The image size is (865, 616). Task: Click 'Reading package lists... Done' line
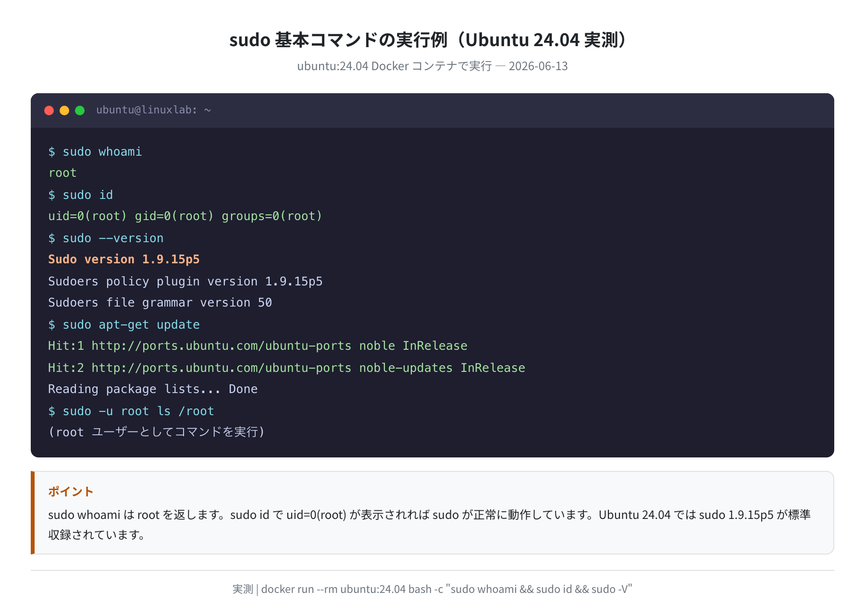click(153, 389)
